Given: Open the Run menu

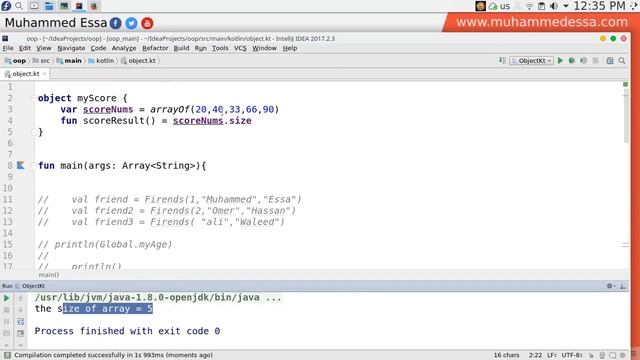Looking at the screenshot, I should click(200, 48).
